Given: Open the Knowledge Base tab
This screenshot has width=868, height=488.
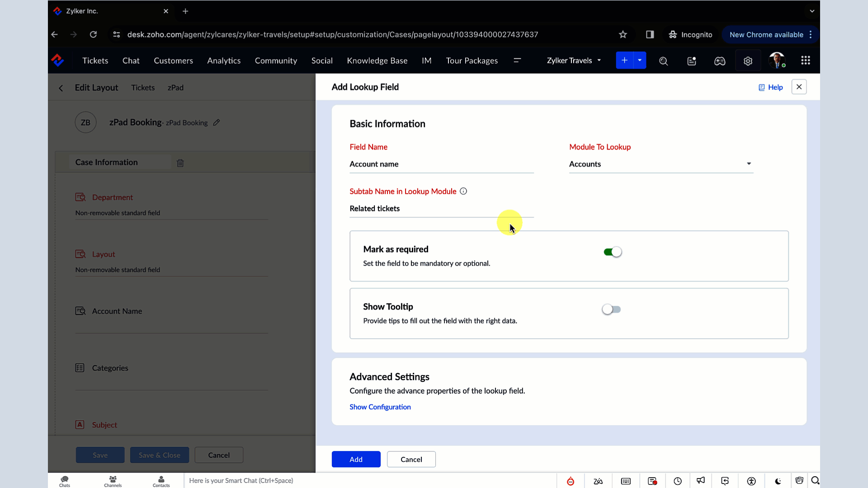Looking at the screenshot, I should pyautogui.click(x=377, y=61).
